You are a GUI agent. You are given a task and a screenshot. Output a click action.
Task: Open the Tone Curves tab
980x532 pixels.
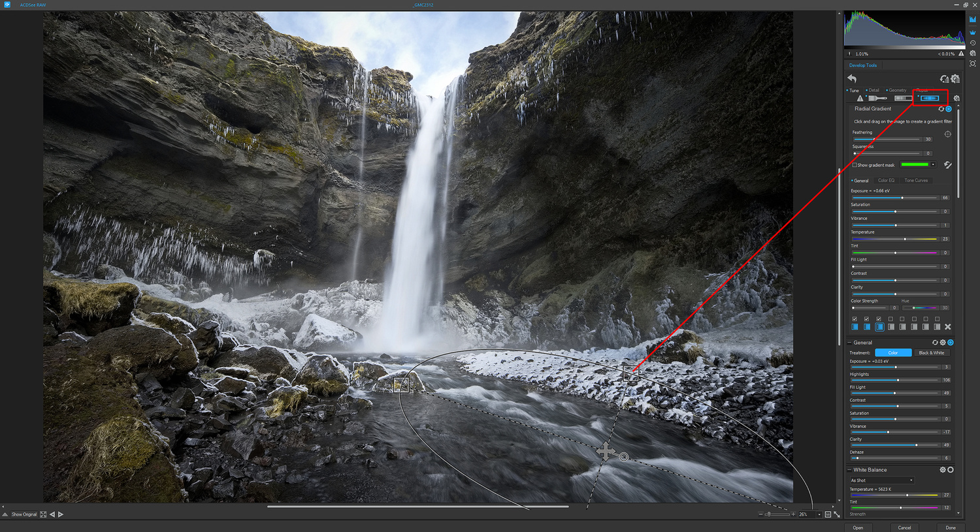tap(916, 181)
